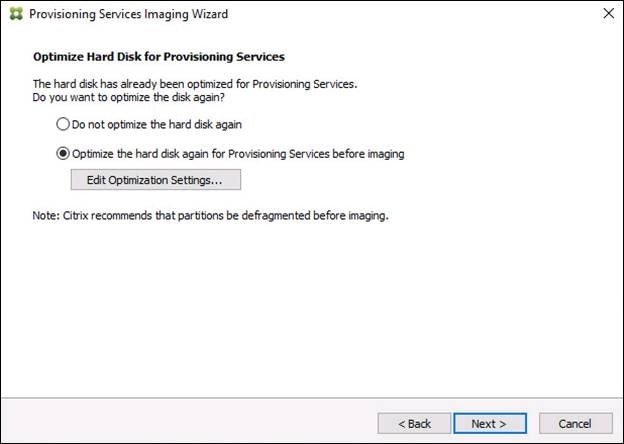This screenshot has height=444, width=624.
Task: Click the Provisioning Services app icon in title bar
Action: click(13, 14)
